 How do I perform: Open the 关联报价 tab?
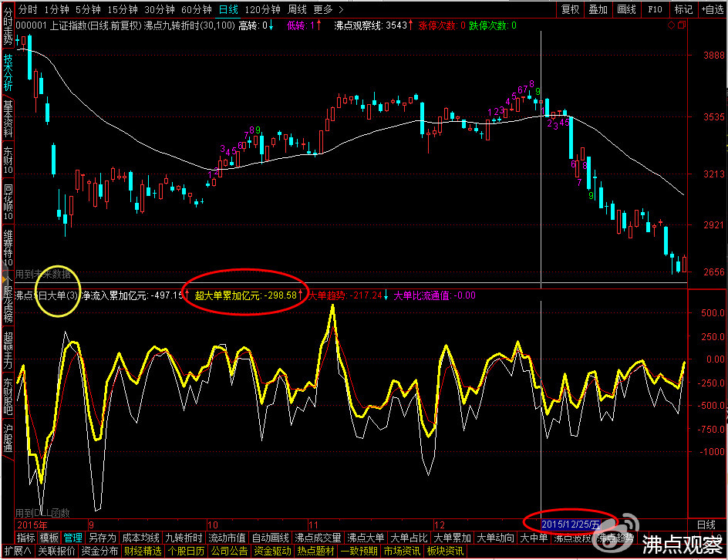click(56, 552)
